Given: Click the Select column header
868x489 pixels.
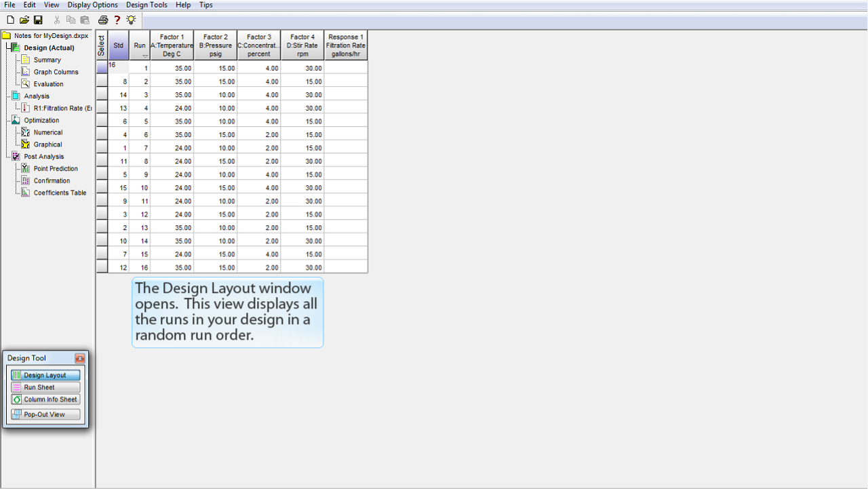Looking at the screenshot, I should point(102,45).
